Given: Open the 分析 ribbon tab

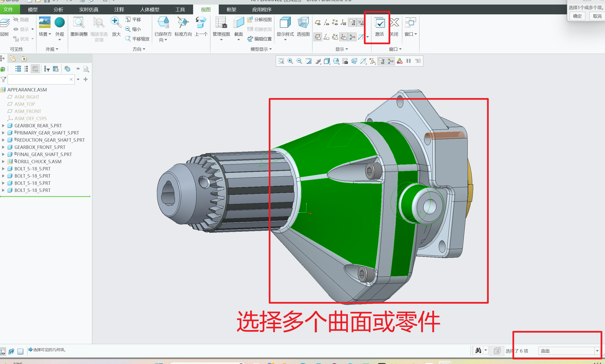Looking at the screenshot, I should pyautogui.click(x=58, y=10).
